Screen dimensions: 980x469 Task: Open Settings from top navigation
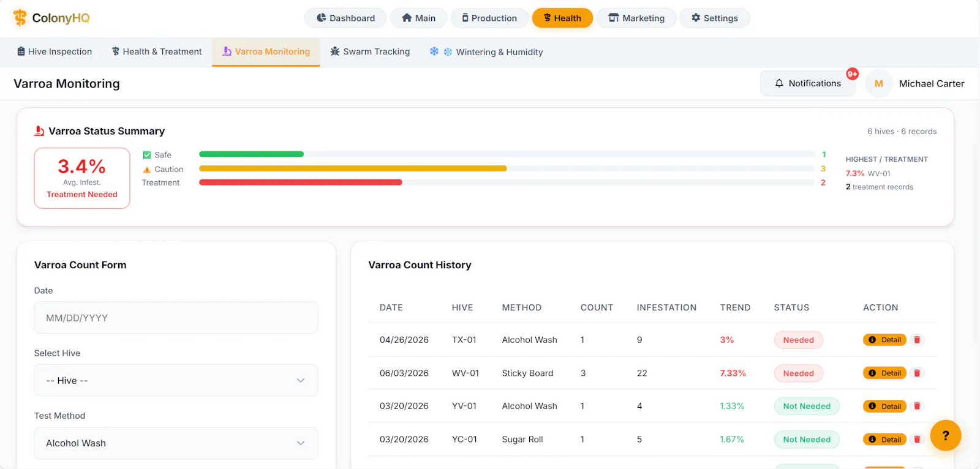coord(714,18)
